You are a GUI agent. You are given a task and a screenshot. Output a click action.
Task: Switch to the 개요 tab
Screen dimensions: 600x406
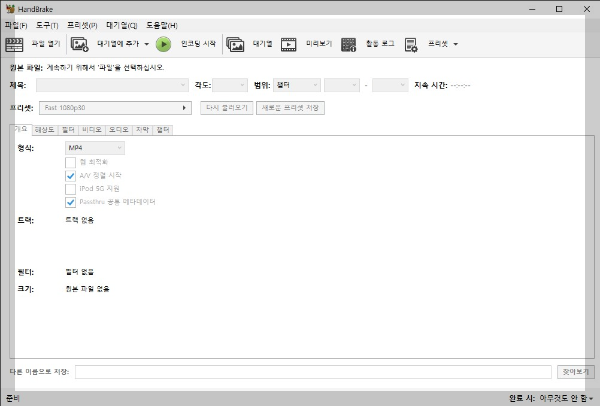tap(21, 129)
